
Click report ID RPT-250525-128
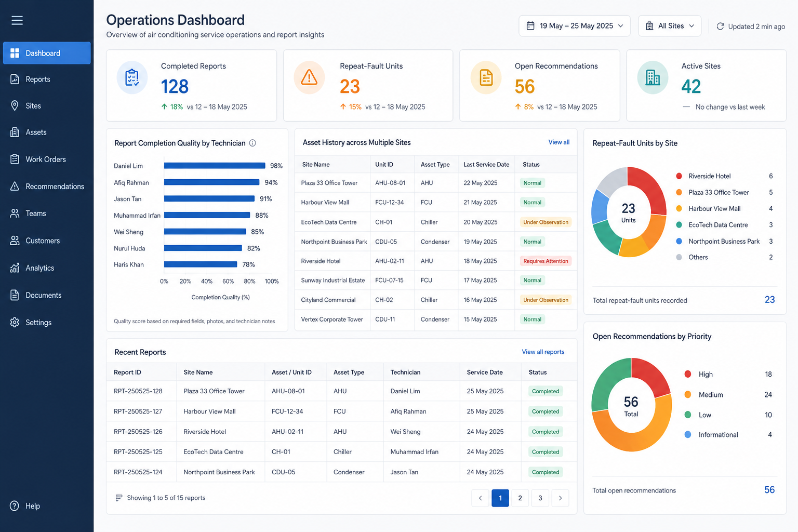(x=138, y=391)
